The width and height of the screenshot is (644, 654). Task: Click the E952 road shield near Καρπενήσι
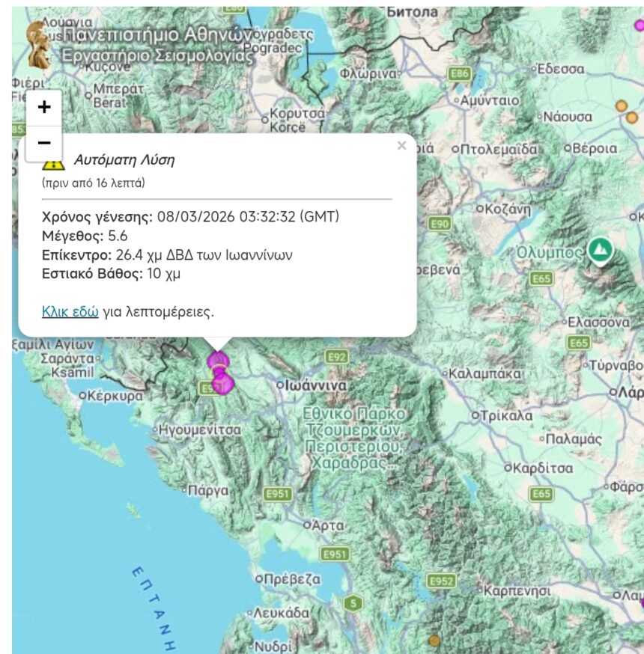pos(441,581)
